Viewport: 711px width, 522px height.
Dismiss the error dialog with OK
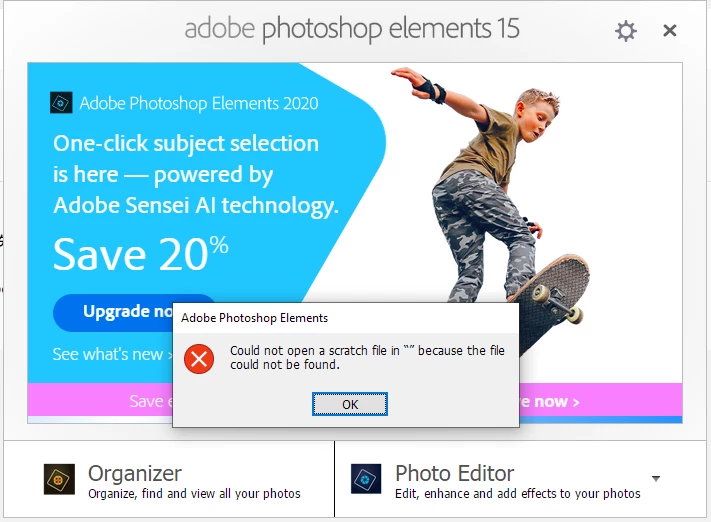350,404
